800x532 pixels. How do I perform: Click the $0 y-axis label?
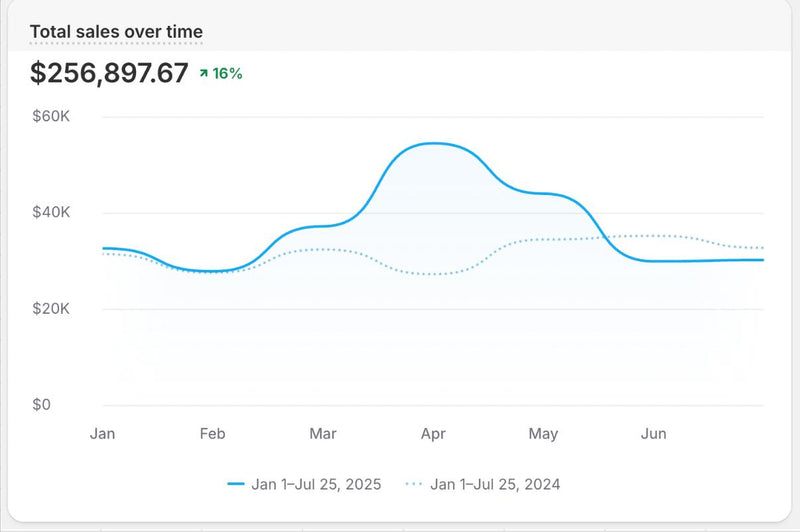tap(41, 405)
